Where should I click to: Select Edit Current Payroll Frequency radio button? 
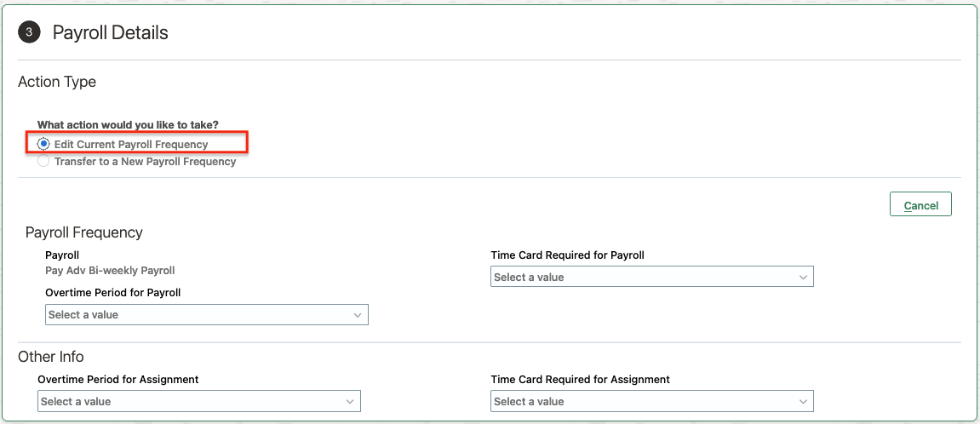[x=44, y=144]
